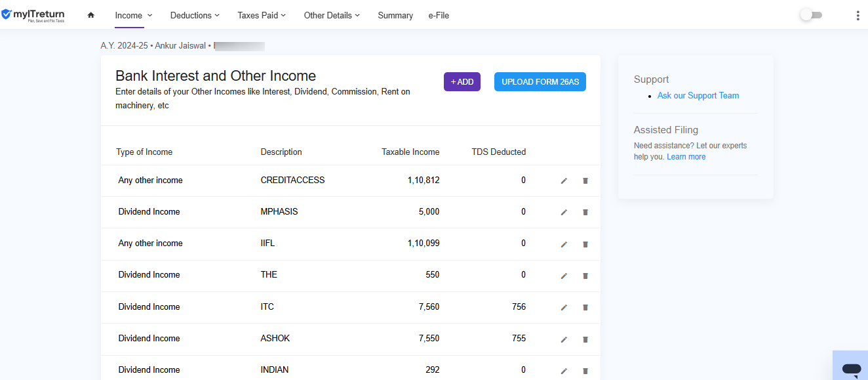This screenshot has height=380, width=868.
Task: Edit the ITC dividend entry
Action: click(564, 307)
